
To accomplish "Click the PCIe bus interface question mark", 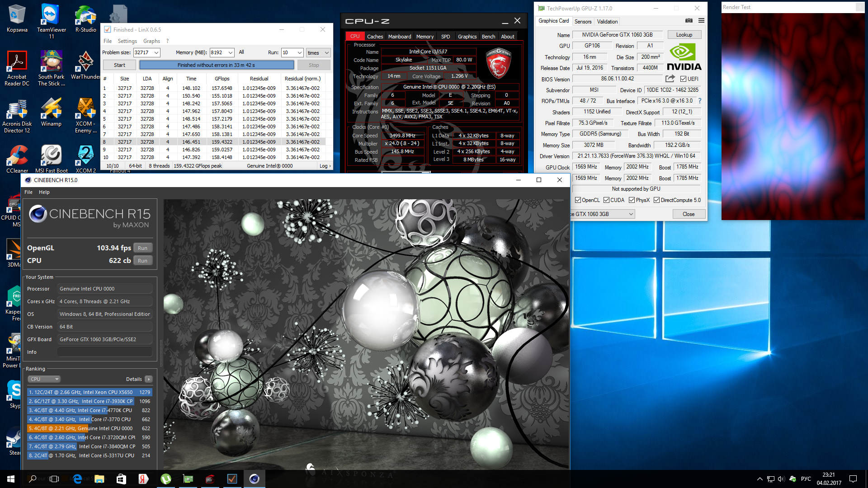I will click(700, 101).
